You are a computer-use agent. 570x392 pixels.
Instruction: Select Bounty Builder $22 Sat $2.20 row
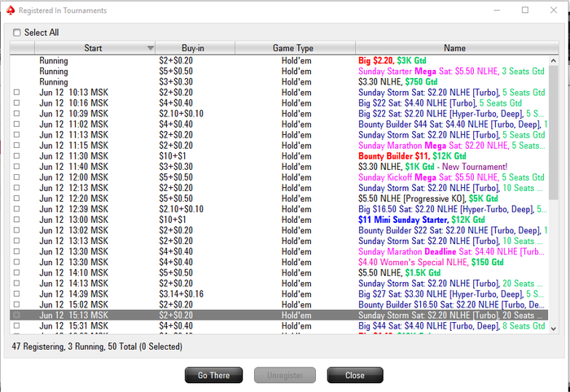(278, 230)
